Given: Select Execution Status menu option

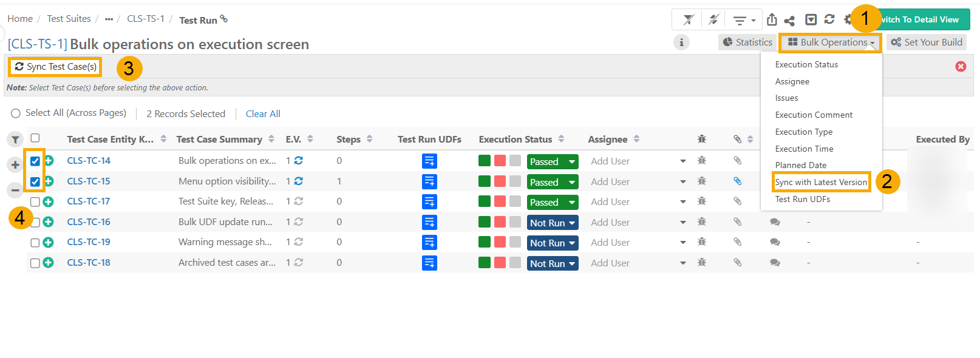Looking at the screenshot, I should click(806, 64).
